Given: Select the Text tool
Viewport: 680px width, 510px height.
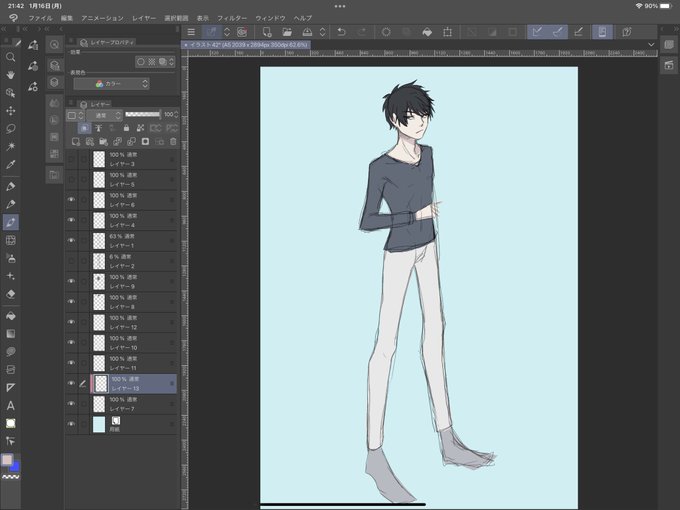Looking at the screenshot, I should point(10,405).
